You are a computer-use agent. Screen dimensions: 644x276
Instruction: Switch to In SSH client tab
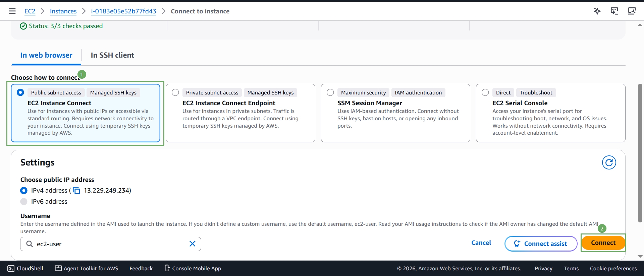click(112, 55)
